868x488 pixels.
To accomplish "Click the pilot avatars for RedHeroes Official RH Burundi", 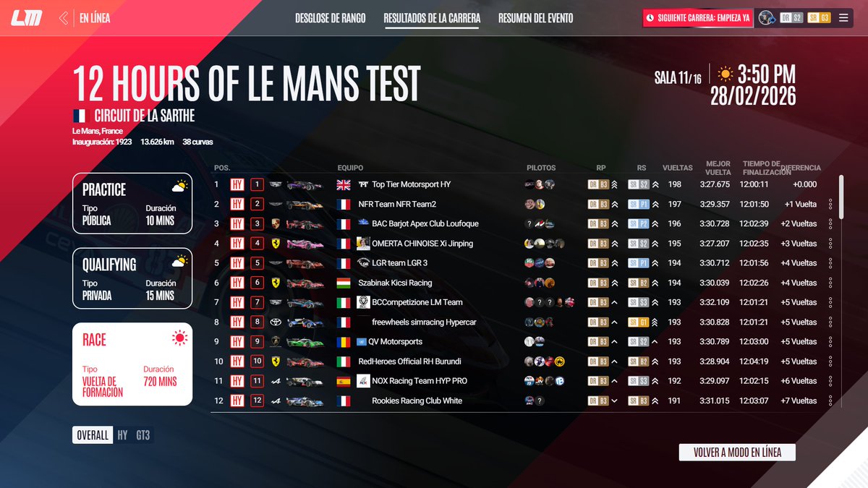I will 545,361.
